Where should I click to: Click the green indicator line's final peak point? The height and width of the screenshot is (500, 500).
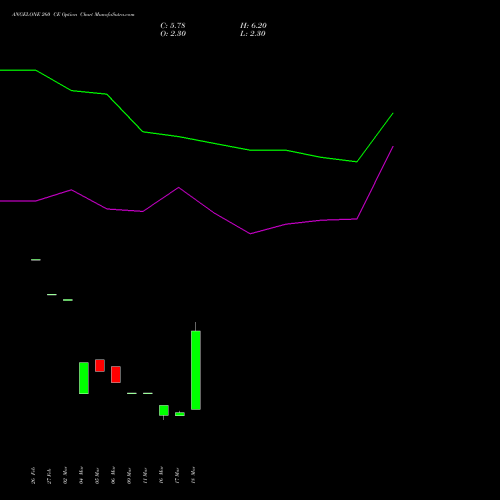click(393, 113)
